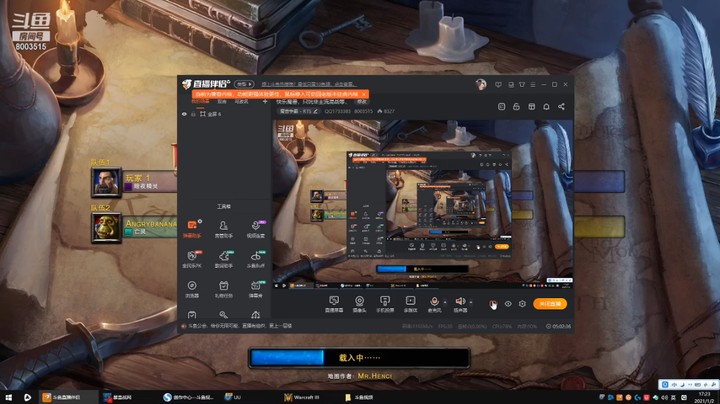Click the stream duration timer

pos(558,326)
